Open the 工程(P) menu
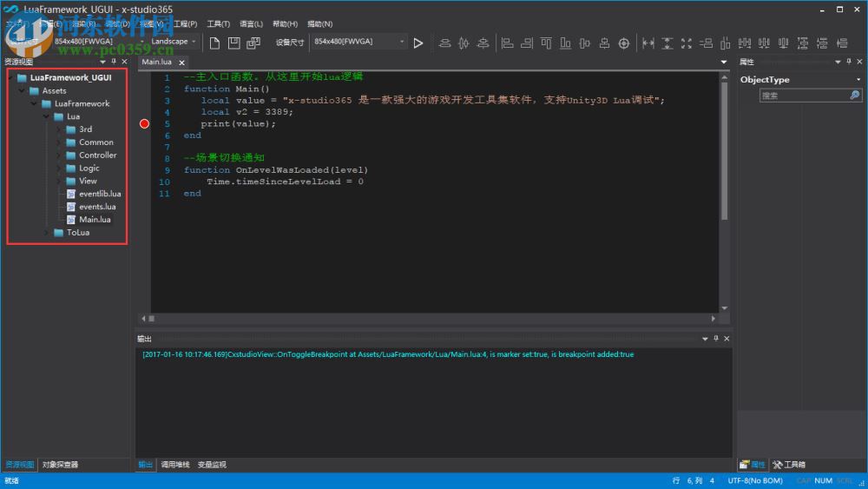This screenshot has width=868, height=489. 186,23
